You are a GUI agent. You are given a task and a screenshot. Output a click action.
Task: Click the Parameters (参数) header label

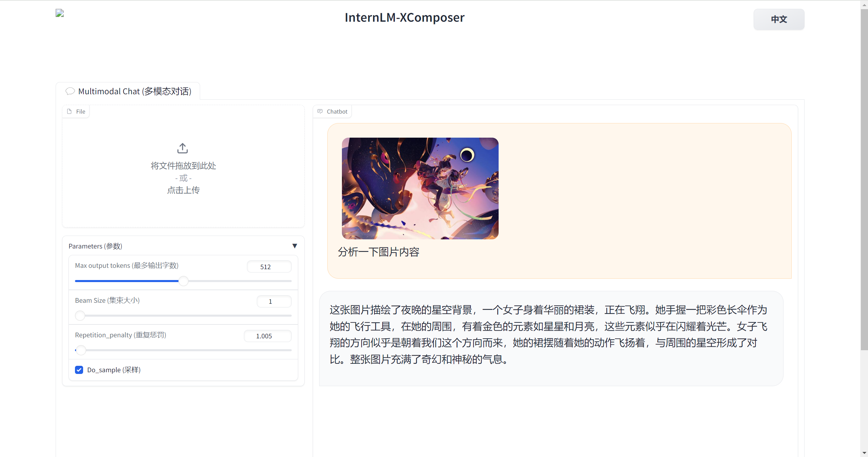tap(95, 246)
